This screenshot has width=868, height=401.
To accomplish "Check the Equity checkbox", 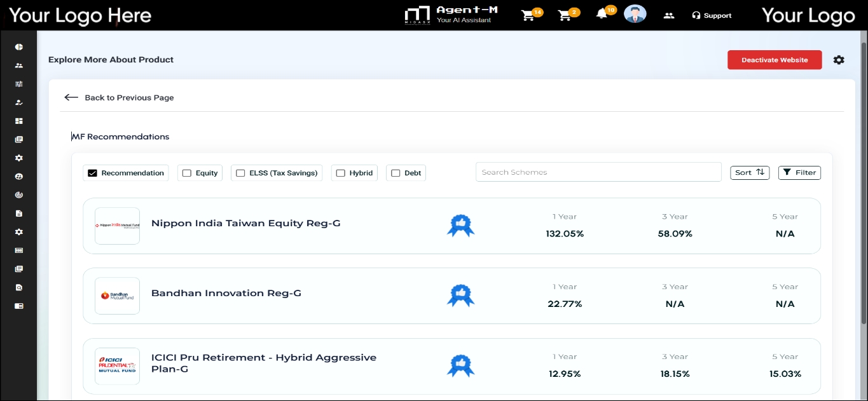I will (x=187, y=173).
